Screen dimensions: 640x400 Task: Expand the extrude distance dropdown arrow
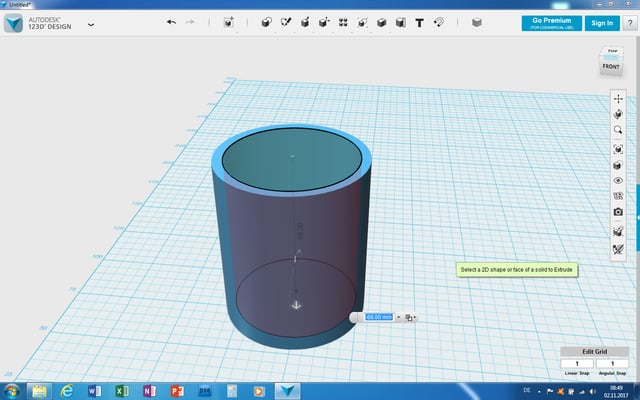click(398, 317)
